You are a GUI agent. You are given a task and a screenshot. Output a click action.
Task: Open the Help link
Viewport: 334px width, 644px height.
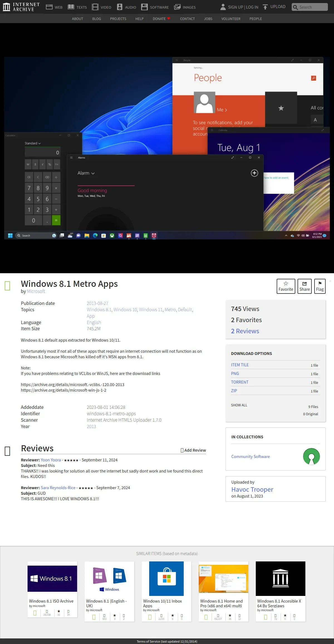tap(139, 19)
